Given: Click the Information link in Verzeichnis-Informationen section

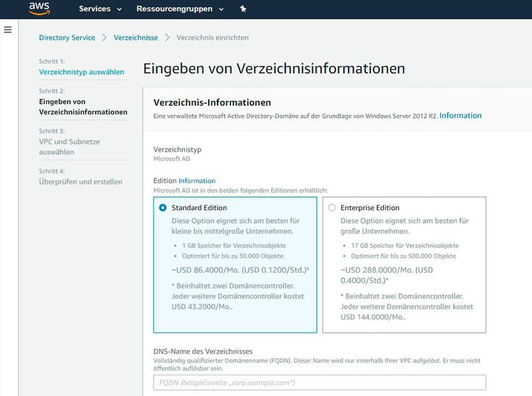Looking at the screenshot, I should (460, 115).
